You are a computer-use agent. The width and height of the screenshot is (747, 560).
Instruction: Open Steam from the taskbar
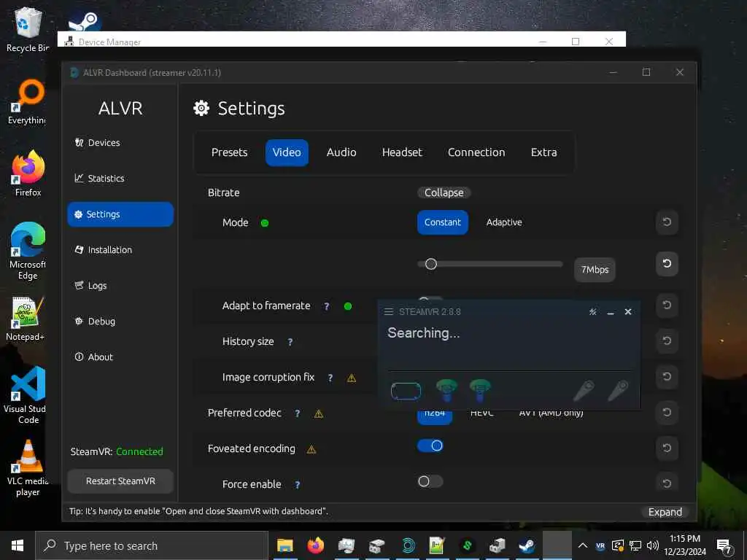click(x=527, y=545)
